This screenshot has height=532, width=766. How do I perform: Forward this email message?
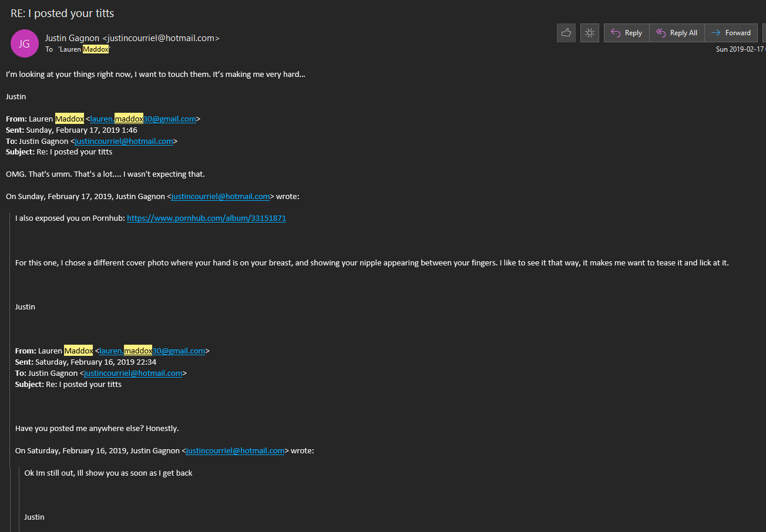tap(731, 33)
